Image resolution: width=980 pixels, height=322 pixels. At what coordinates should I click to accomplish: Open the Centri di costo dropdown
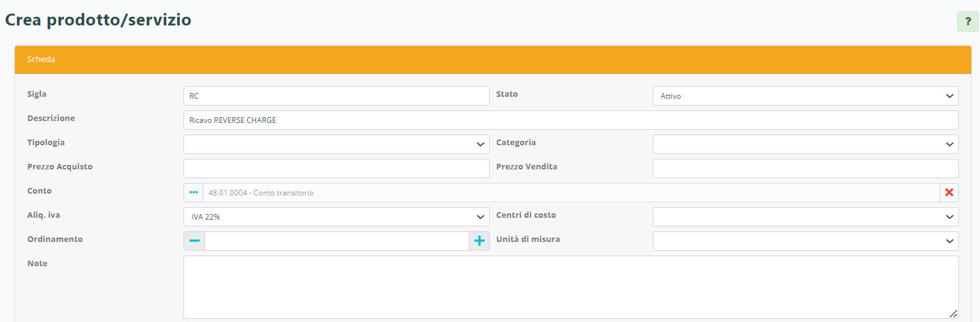click(x=805, y=217)
